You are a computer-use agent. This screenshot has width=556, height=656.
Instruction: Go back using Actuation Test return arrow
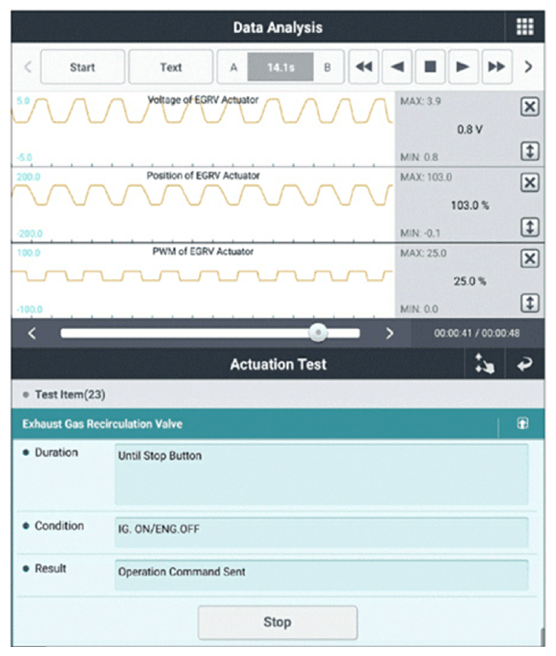coord(525,364)
